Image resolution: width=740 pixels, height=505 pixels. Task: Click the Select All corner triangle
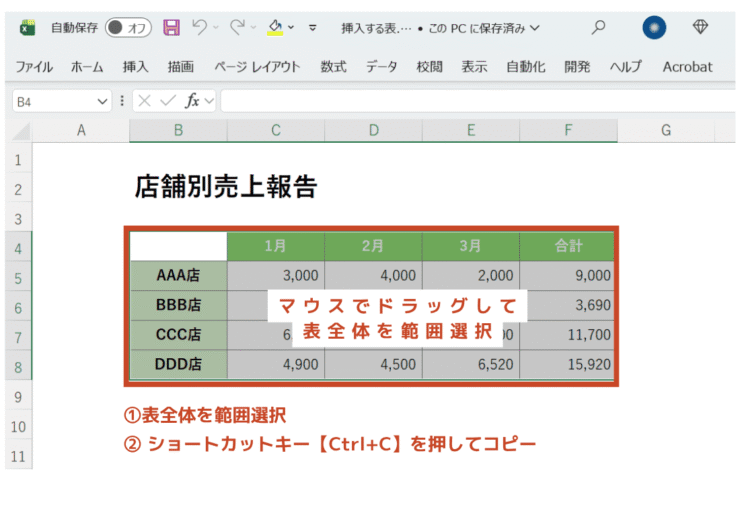[x=21, y=131]
